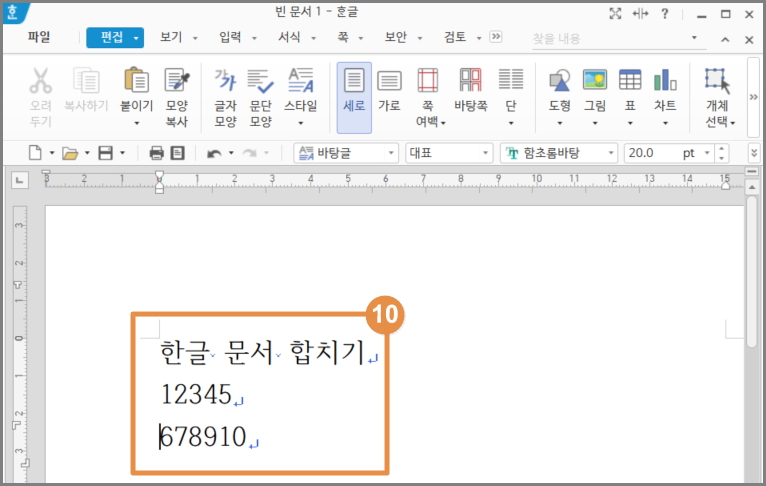Click the open folder icon
The image size is (766, 486).
[x=70, y=153]
